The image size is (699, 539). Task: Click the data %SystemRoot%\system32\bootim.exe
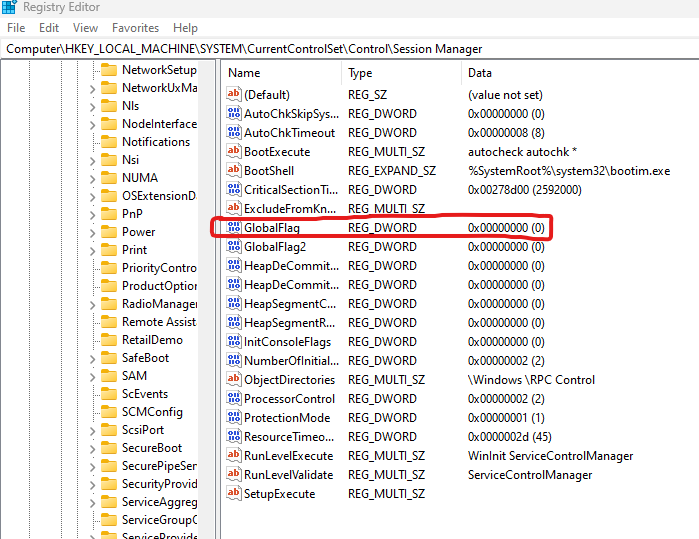coord(569,171)
